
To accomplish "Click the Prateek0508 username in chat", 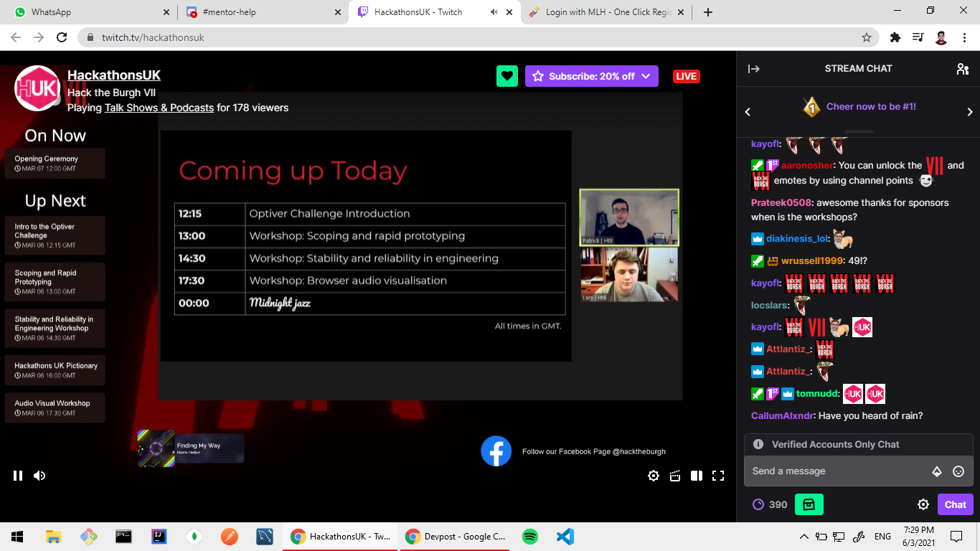I will [x=782, y=203].
